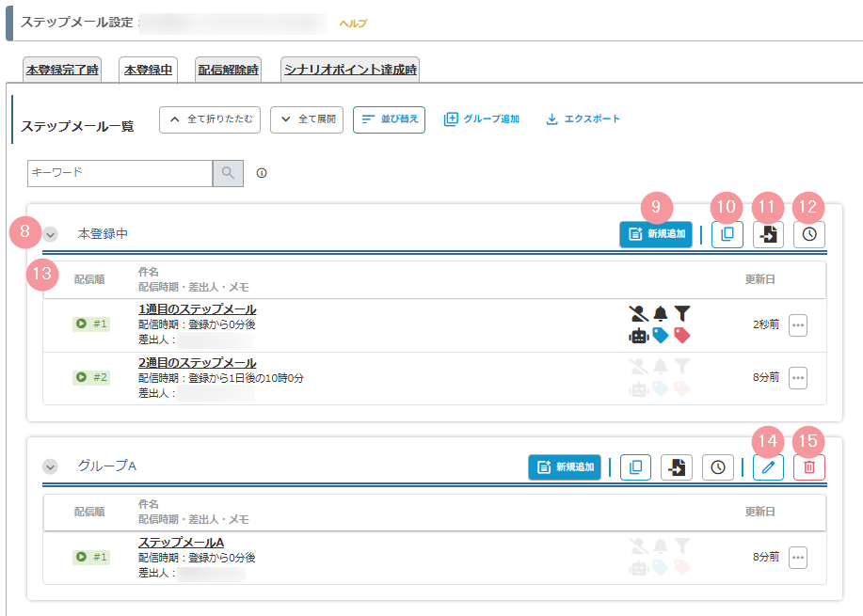The width and height of the screenshot is (863, 616).
Task: Click the キーワード search input field
Action: [x=120, y=173]
